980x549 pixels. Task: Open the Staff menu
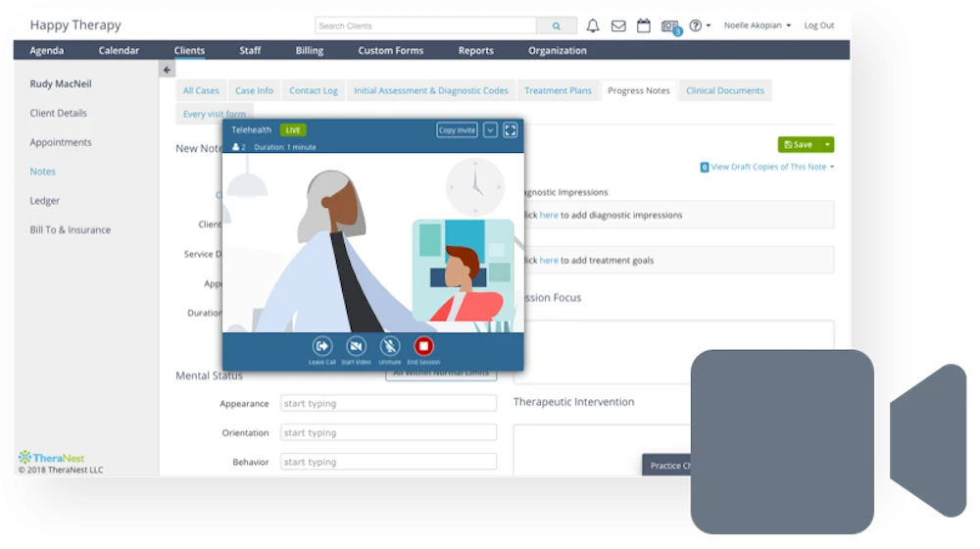250,51
